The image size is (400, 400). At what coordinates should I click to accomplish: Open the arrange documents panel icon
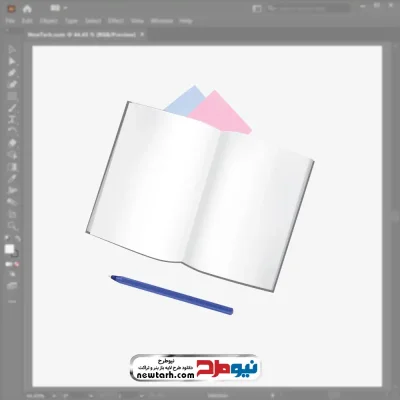(x=257, y=9)
